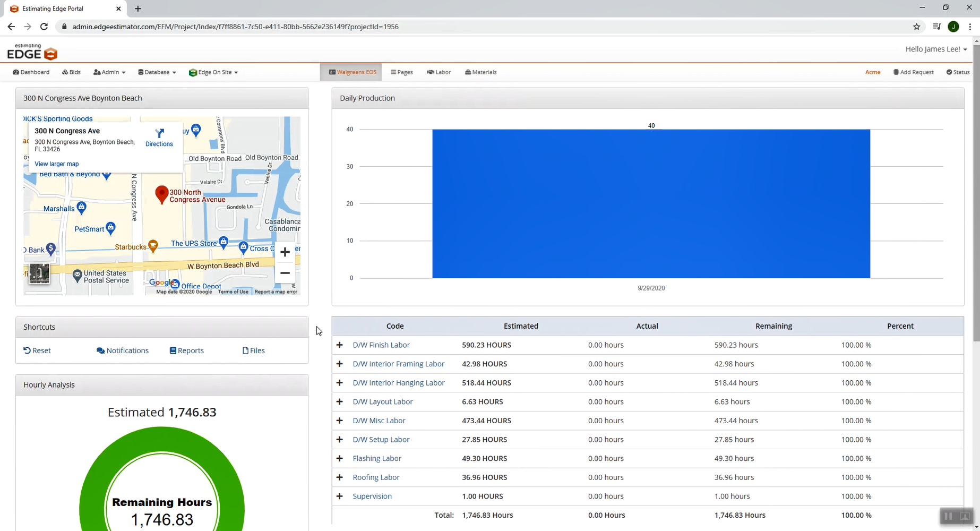Expand the Edge On Site dropdown
The width and height of the screenshot is (980, 531).
coord(213,72)
